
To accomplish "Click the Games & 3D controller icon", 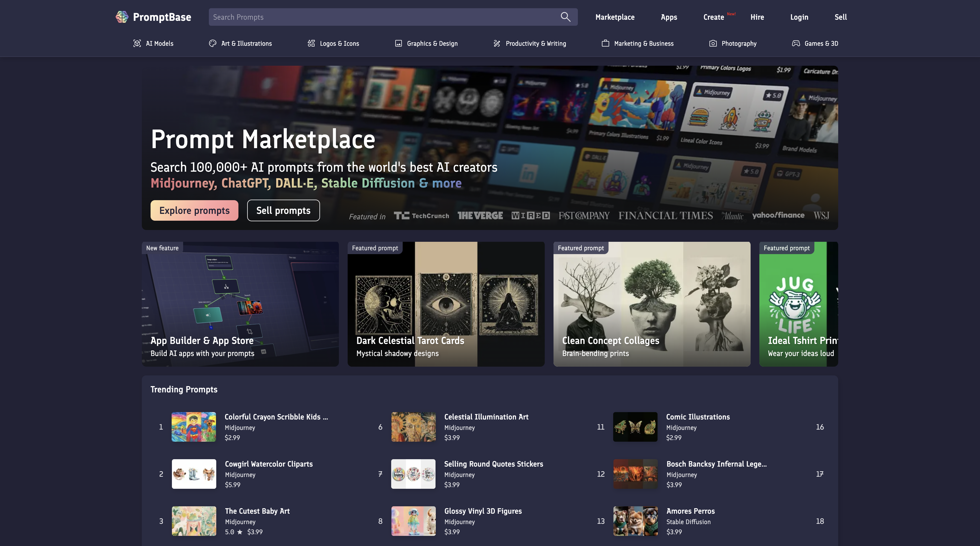I will point(796,43).
